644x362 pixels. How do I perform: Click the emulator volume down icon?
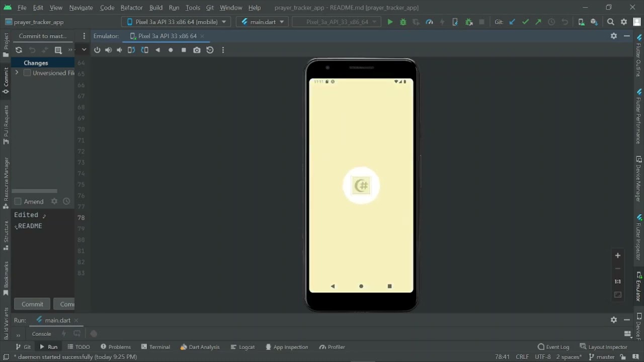click(119, 50)
